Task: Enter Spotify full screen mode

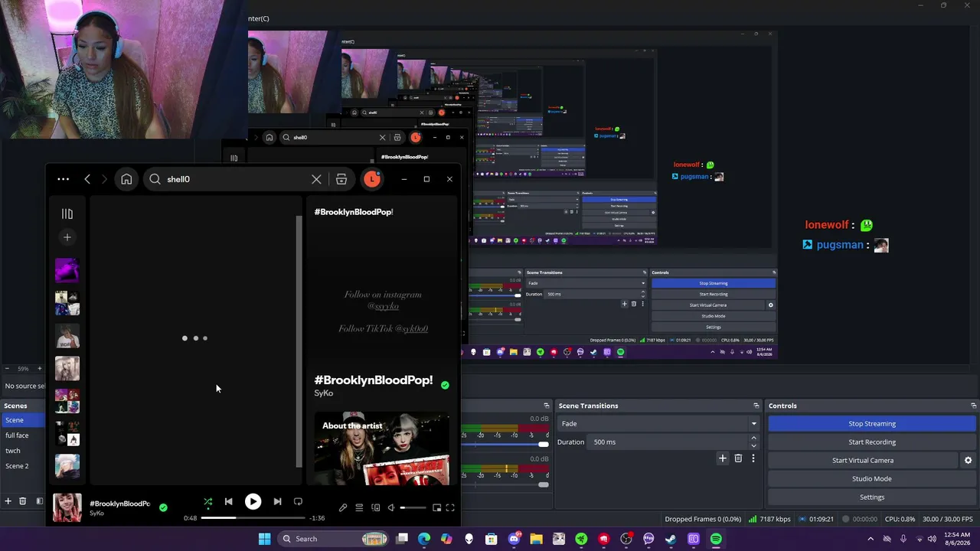Action: (x=450, y=507)
